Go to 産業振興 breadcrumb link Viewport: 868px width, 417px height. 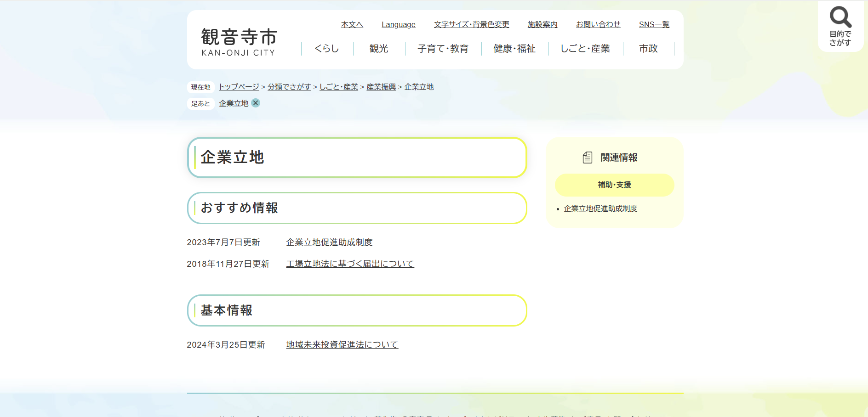point(381,87)
